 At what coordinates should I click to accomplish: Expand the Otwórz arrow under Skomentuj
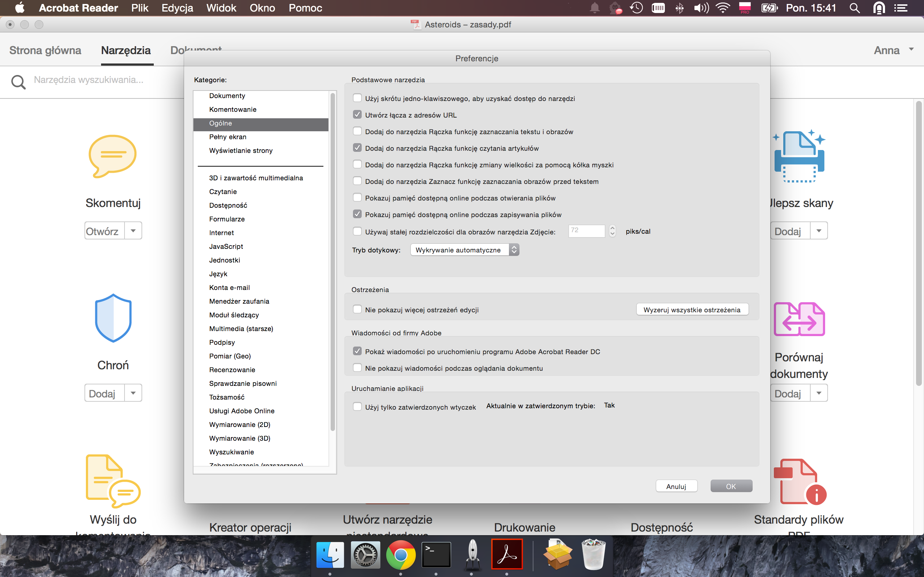(133, 231)
